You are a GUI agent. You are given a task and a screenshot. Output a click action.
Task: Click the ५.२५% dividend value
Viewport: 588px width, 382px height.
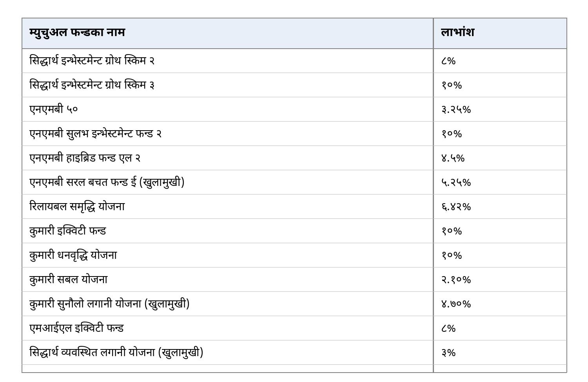click(x=456, y=182)
